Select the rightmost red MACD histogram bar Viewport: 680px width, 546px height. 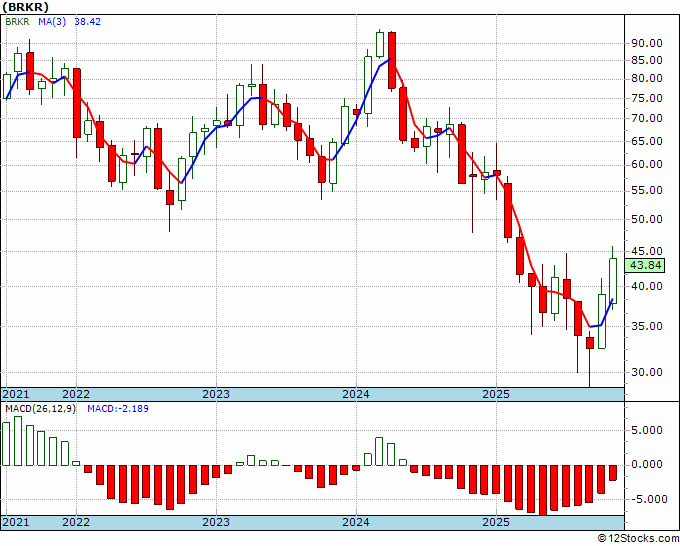(x=613, y=473)
